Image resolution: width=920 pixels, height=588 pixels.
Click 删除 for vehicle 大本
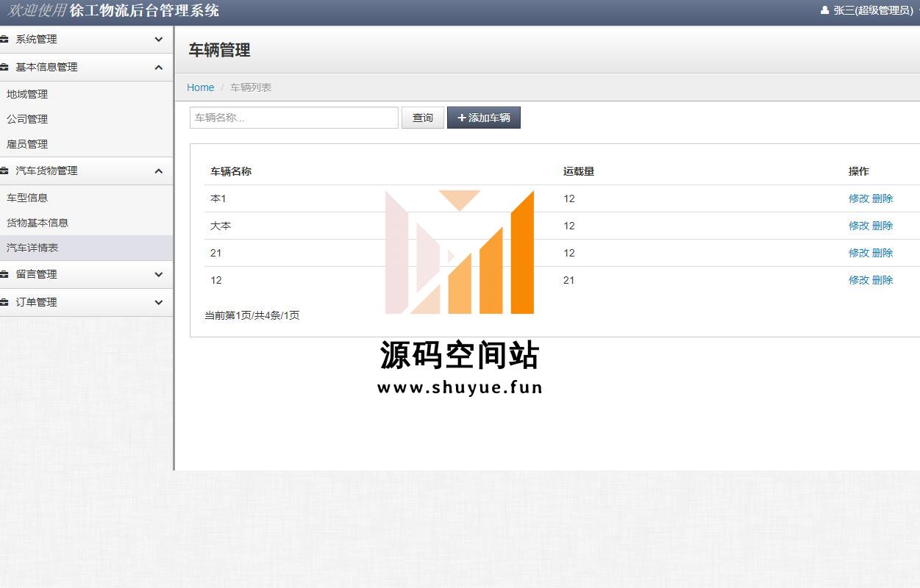pos(882,226)
